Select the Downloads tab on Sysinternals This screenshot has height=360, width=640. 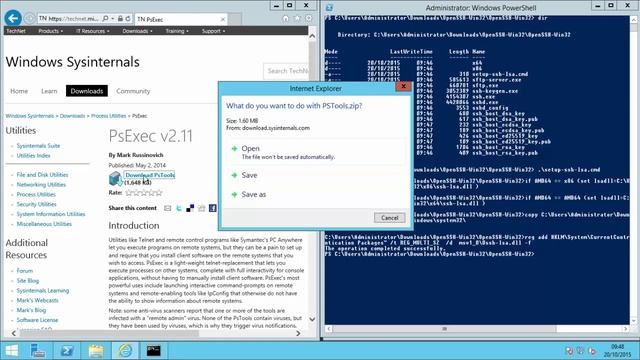coord(87,91)
